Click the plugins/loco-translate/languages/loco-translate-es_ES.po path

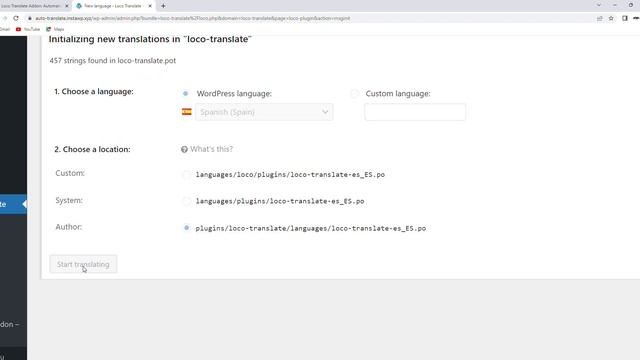311,228
